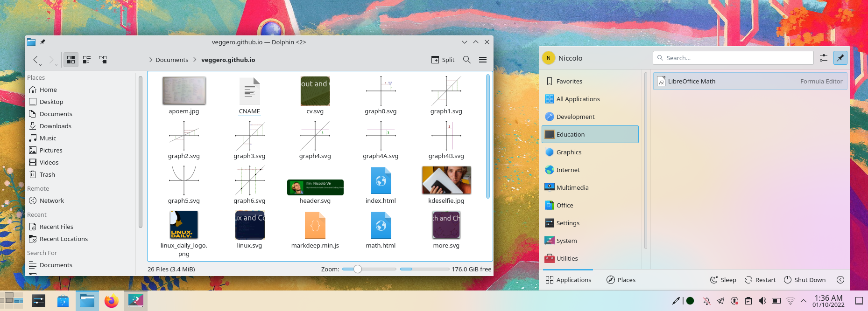Viewport: 868px width, 311px height.
Task: Click the Documents breadcrumb in Dolphin
Action: tap(172, 60)
